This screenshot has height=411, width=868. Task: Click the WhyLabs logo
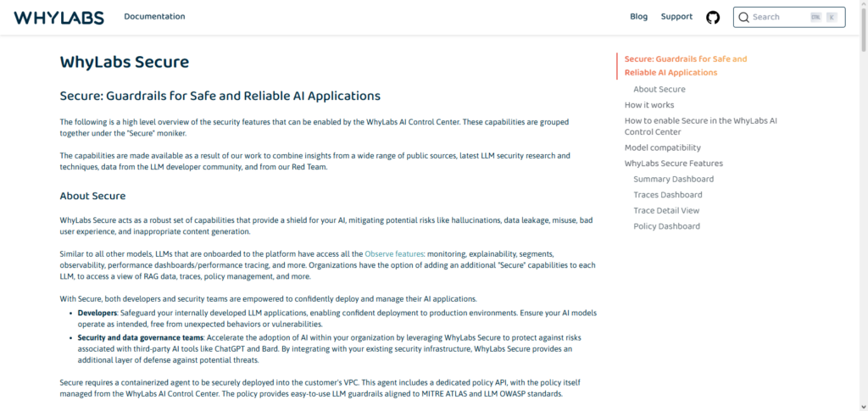(x=58, y=17)
